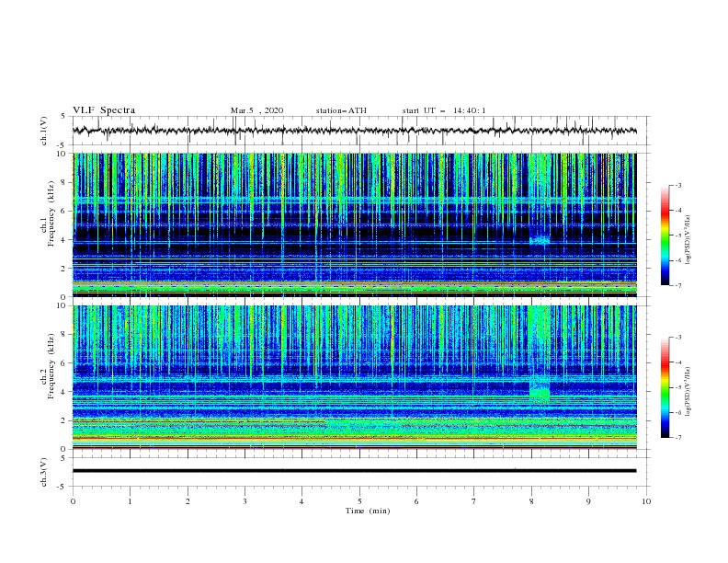The width and height of the screenshot is (728, 563).
Task: Click time axis tick label '8'
Action: [531, 501]
